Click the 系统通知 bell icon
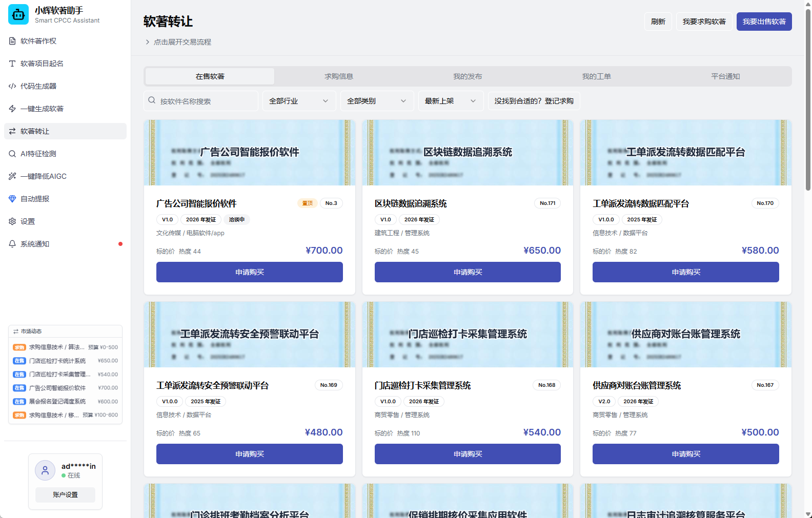 pos(12,244)
